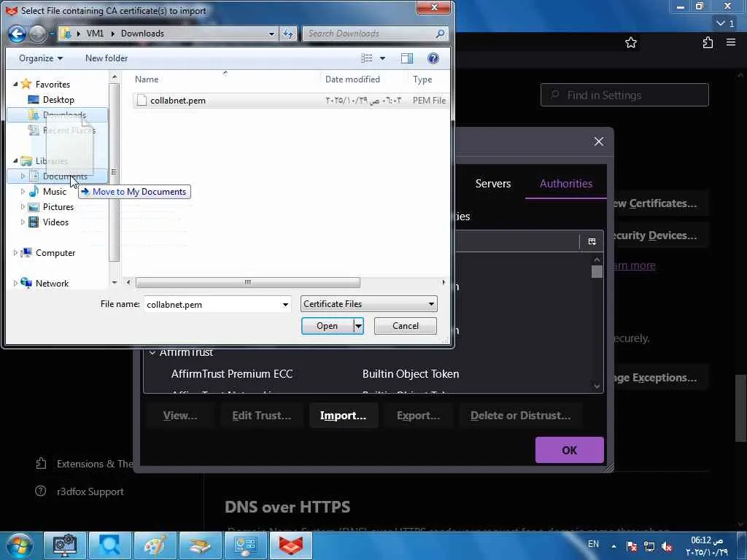Switch to the Servers tab
Screen dimensions: 747x560
click(493, 183)
